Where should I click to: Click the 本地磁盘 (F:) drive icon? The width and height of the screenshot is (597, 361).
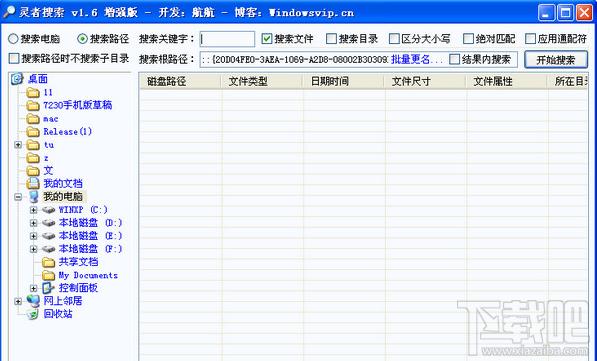[49, 249]
